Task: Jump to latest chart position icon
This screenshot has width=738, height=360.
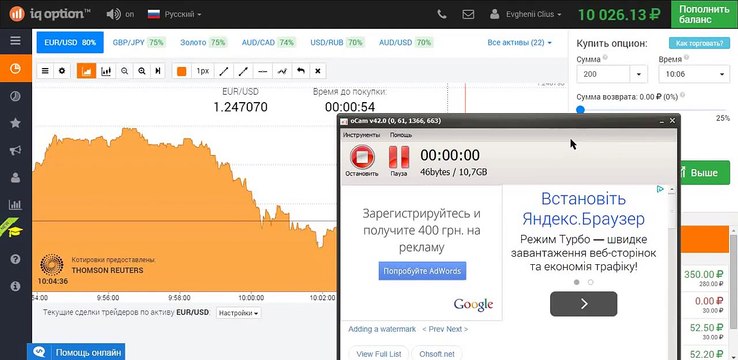Action: tap(158, 71)
